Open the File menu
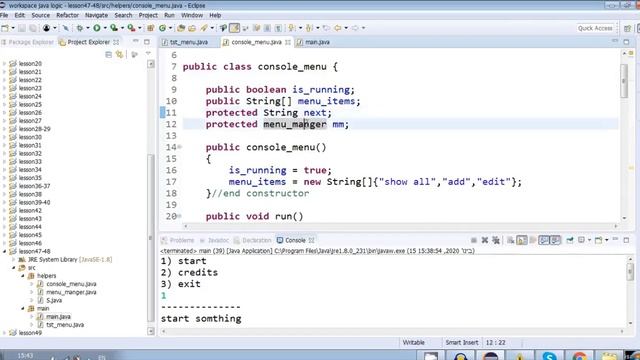 [x=4, y=15]
